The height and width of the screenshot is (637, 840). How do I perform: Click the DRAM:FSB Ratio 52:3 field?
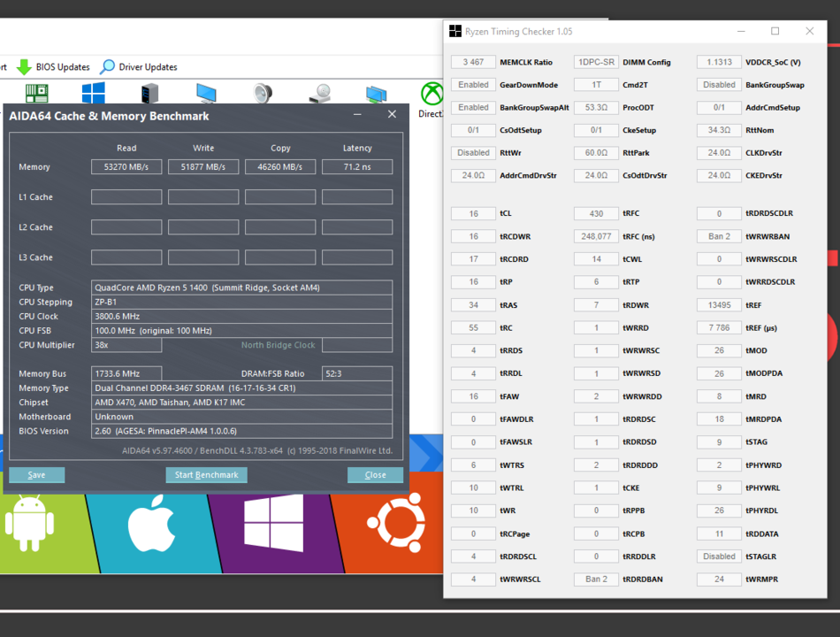[x=357, y=373]
